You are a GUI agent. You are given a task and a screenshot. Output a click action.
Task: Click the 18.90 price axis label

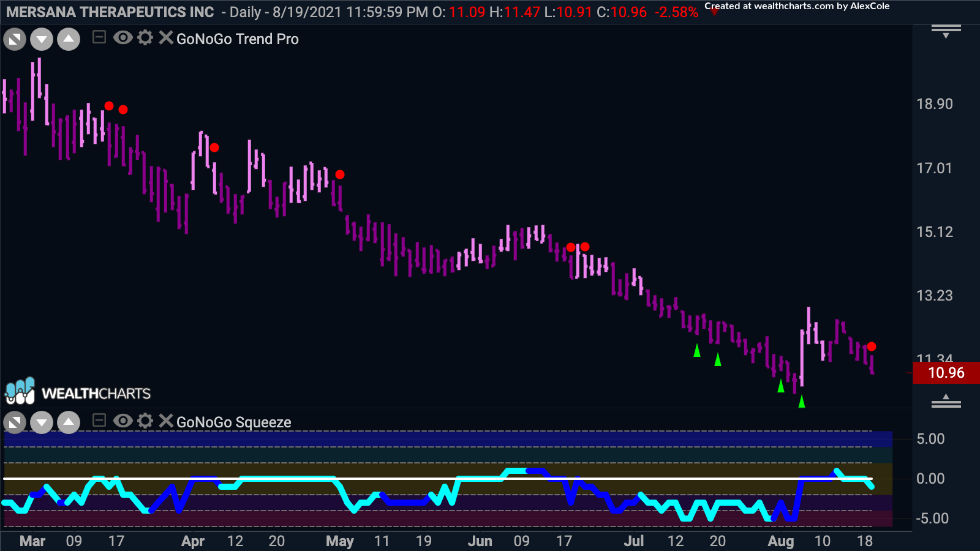coord(935,104)
